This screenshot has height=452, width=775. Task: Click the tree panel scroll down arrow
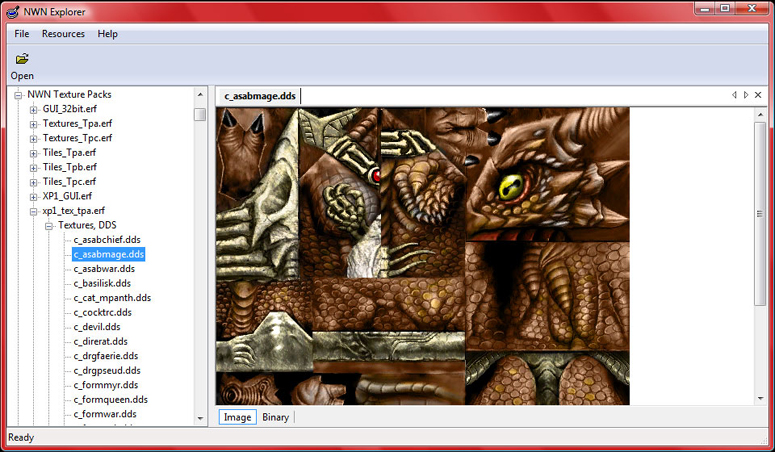(x=200, y=418)
